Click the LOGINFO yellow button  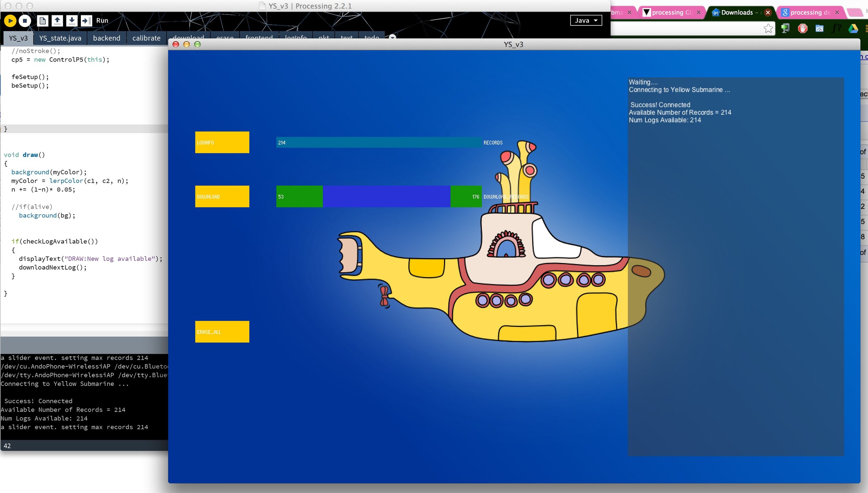coord(222,142)
